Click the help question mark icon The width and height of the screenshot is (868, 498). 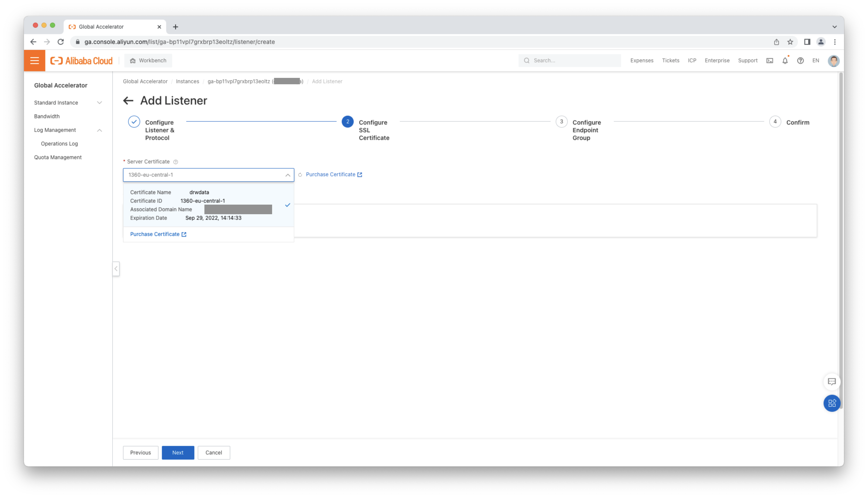coord(800,61)
